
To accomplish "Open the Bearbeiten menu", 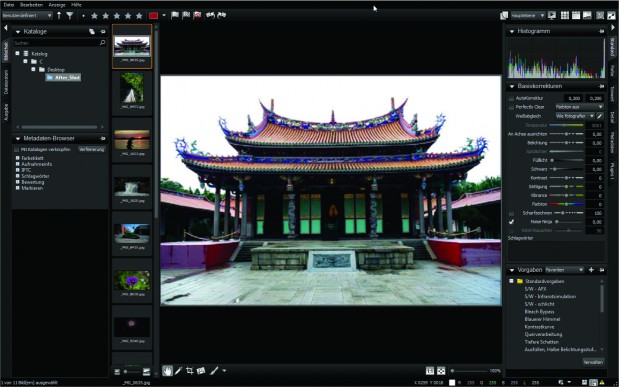I will (x=31, y=5).
